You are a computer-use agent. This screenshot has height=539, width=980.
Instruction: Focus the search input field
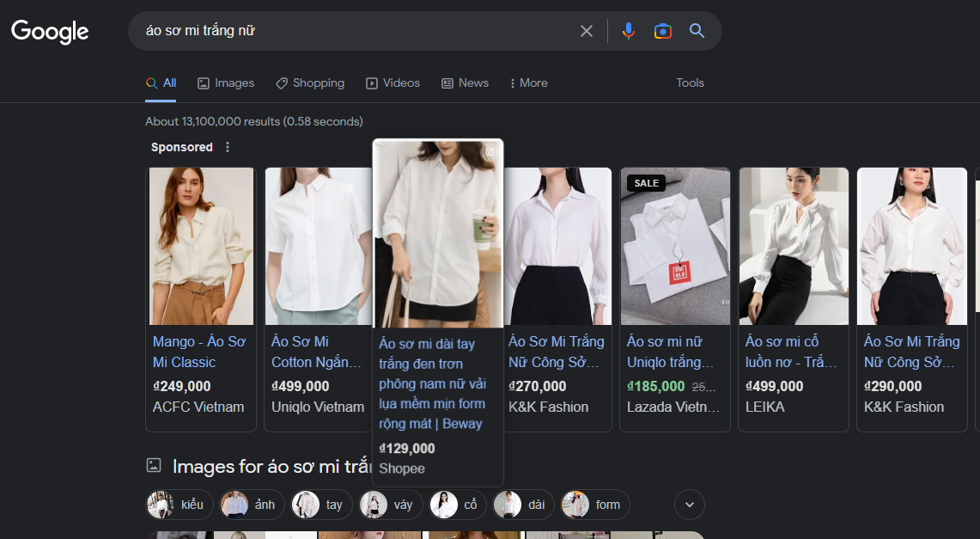click(x=356, y=31)
